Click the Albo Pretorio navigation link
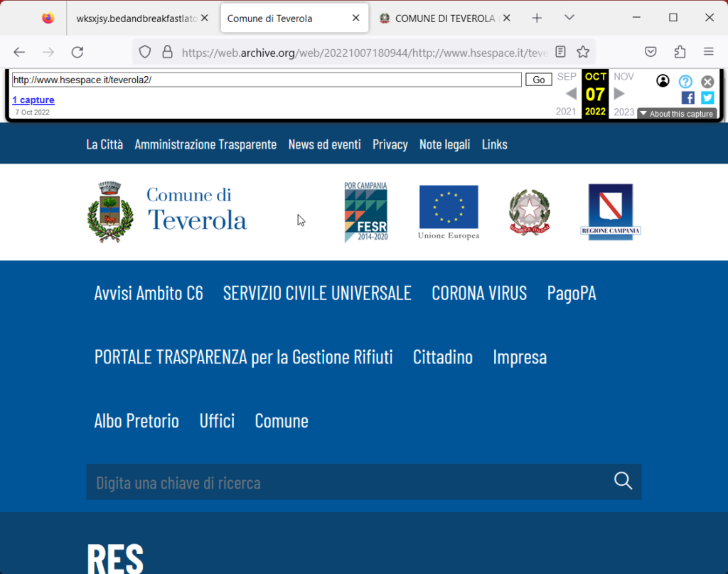Screen dimensions: 728x574 coord(136,421)
